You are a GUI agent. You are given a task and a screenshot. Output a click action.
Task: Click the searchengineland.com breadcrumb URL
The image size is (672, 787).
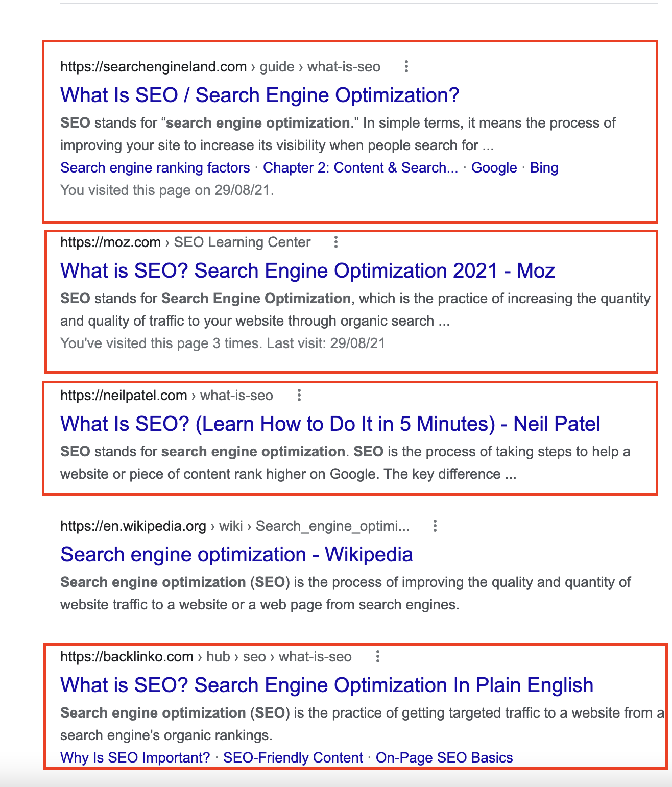(x=153, y=66)
